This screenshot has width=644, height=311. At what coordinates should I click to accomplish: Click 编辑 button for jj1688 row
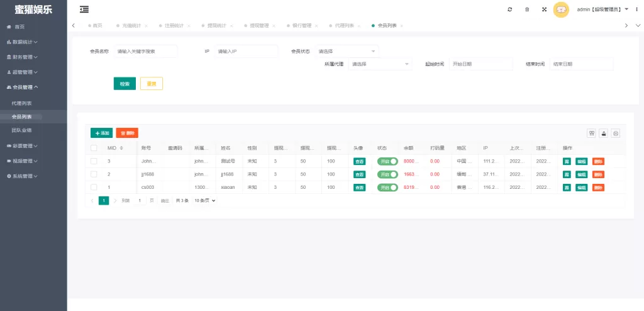point(581,174)
